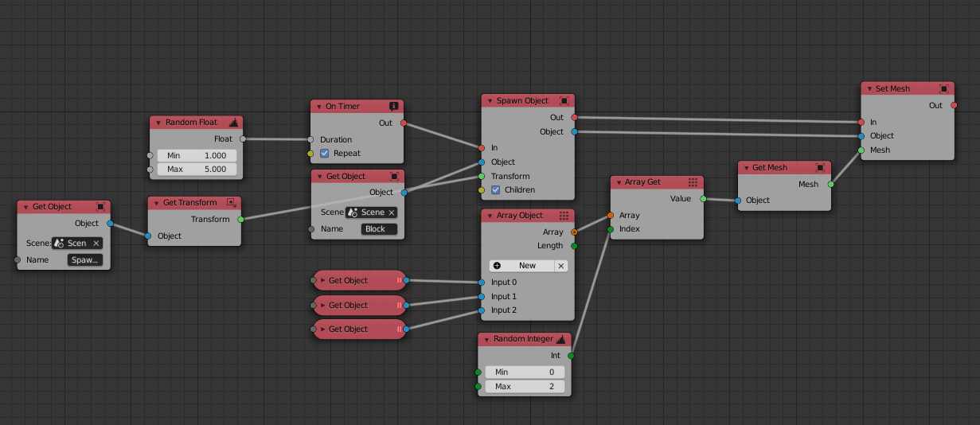
Task: Collapse the Spawn Object node
Action: point(489,101)
